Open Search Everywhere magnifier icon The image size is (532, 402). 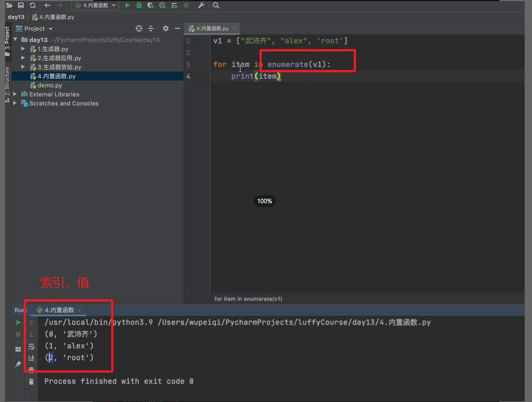point(216,6)
